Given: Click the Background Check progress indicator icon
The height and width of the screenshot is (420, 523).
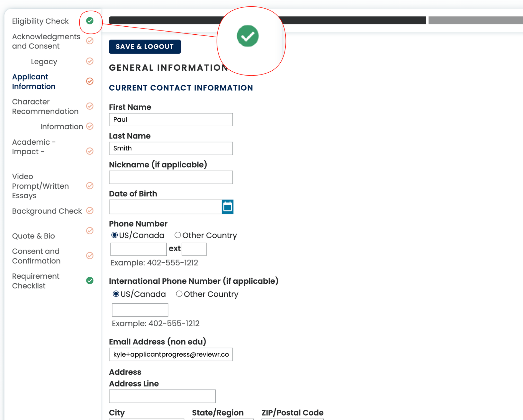Looking at the screenshot, I should (90, 211).
